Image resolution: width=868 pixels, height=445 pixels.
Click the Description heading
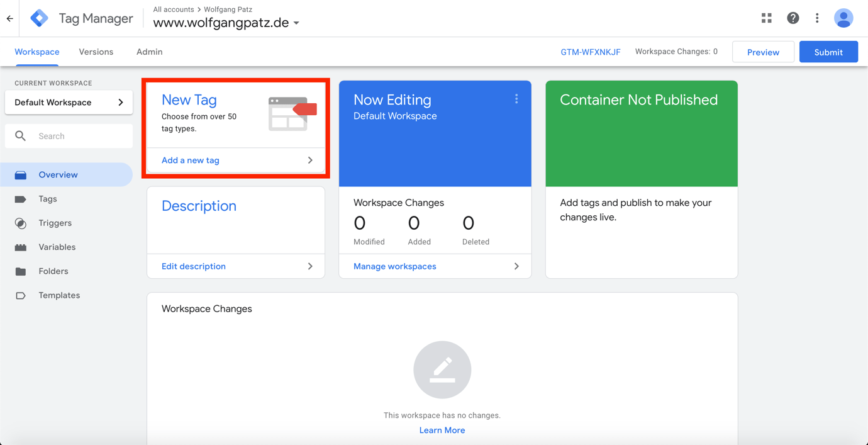(x=199, y=206)
